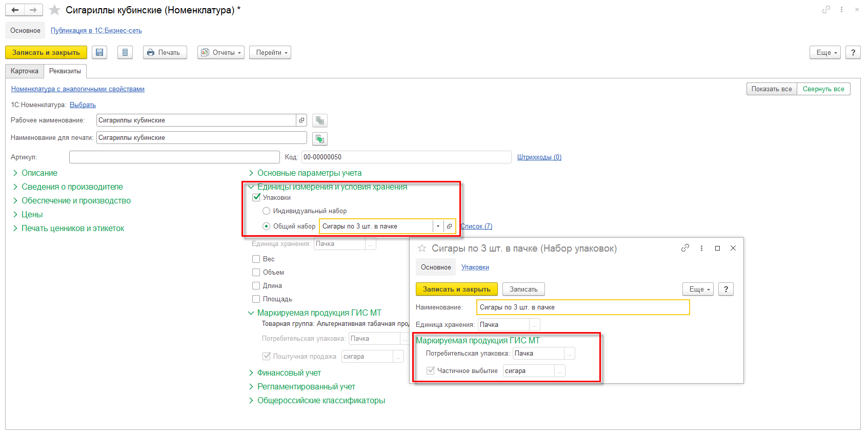Screen dimensions: 868x434
Task: Click the back arrow navigation button
Action: (x=15, y=10)
